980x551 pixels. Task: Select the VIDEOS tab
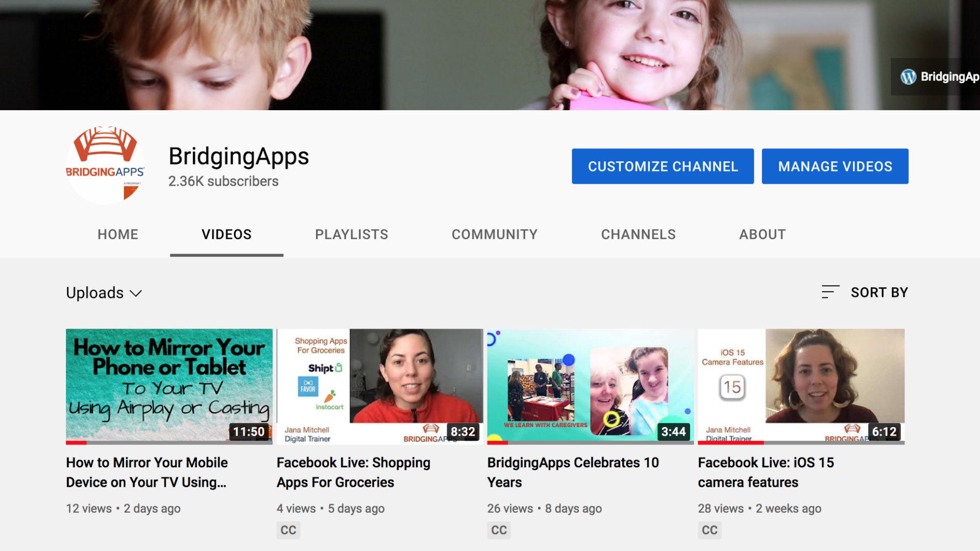pos(227,234)
